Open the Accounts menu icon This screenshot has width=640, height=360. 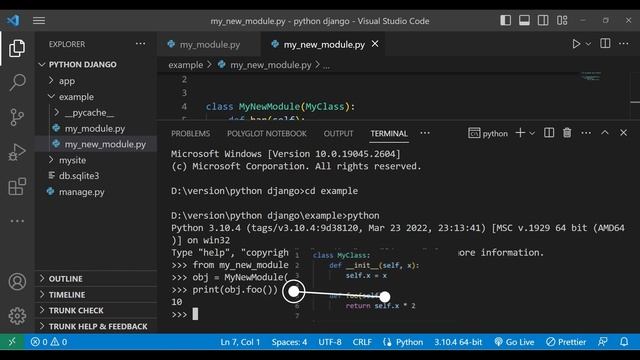[17, 282]
